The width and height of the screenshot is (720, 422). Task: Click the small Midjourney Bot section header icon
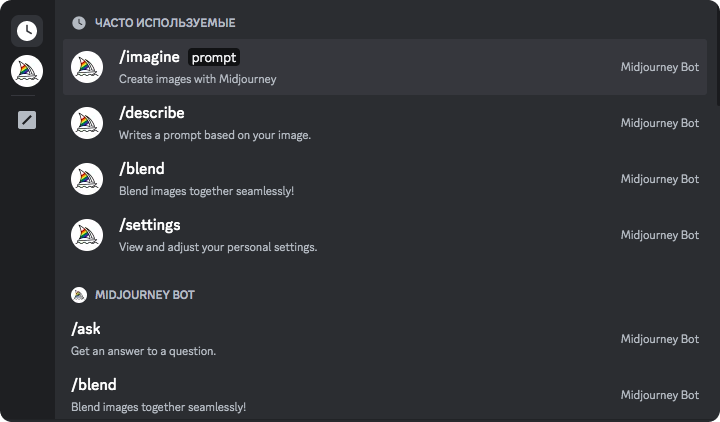[79, 295]
